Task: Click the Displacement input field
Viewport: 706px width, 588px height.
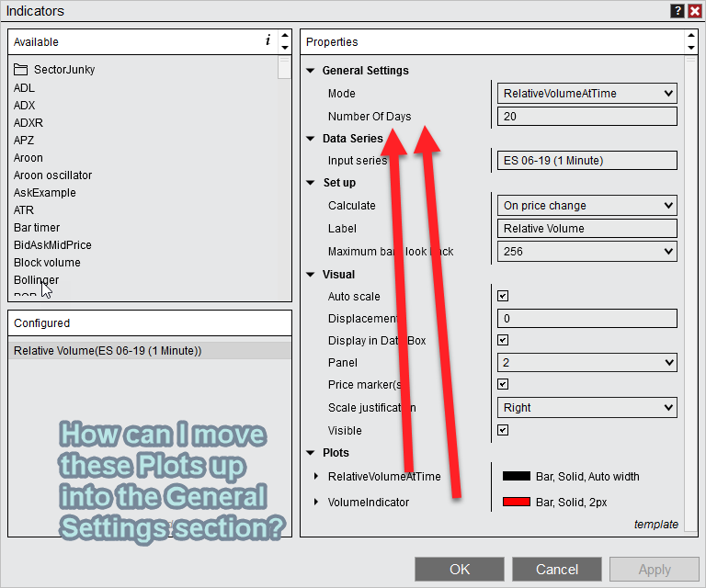Action: point(587,319)
